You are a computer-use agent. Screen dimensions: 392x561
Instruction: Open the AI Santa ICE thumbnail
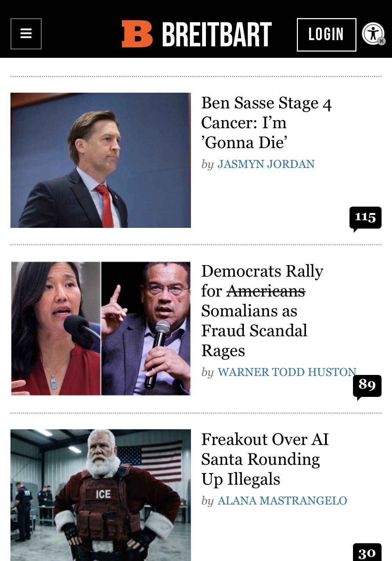point(101,495)
